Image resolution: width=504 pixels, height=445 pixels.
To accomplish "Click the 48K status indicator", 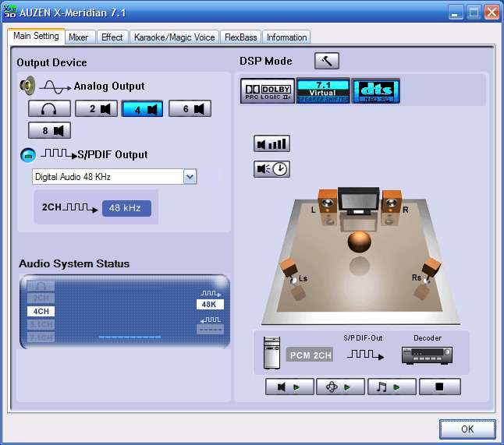I will coord(210,304).
